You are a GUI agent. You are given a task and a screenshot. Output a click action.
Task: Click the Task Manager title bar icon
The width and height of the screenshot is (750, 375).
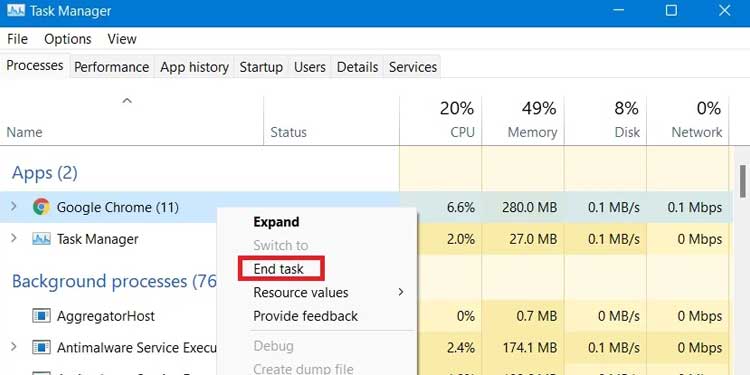[16, 11]
